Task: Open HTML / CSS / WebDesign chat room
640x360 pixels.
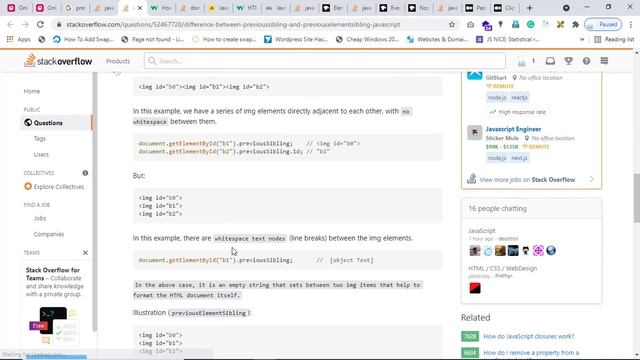Action: (502, 269)
